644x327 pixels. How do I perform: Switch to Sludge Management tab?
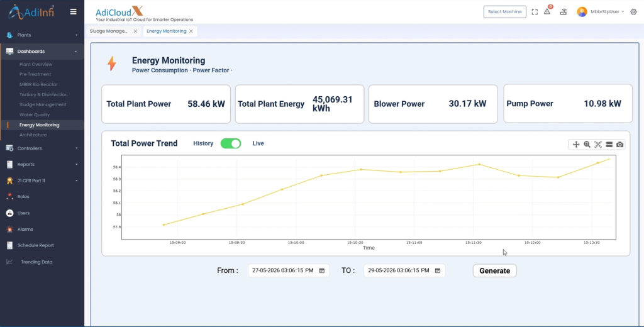tap(108, 31)
